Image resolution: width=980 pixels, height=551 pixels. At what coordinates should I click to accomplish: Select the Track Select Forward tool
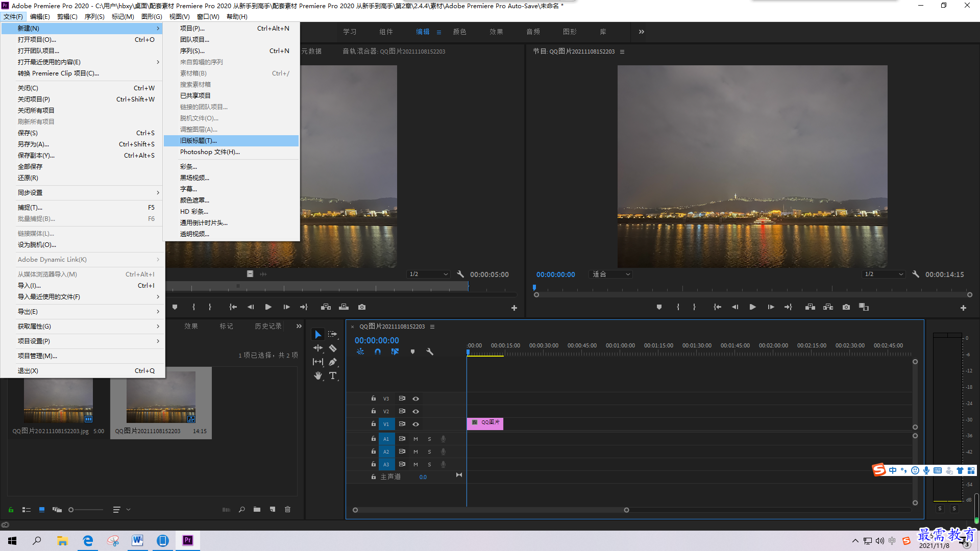coord(333,334)
